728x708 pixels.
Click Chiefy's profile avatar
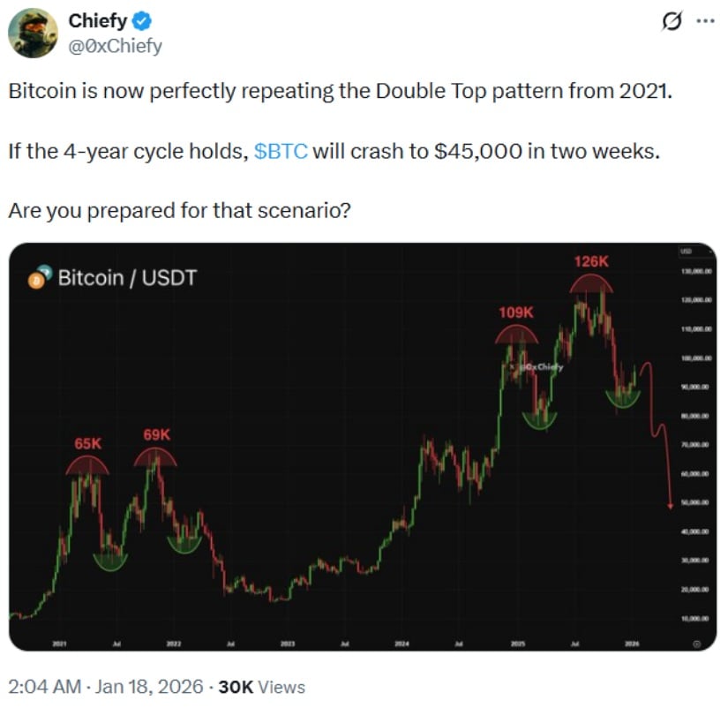click(34, 34)
